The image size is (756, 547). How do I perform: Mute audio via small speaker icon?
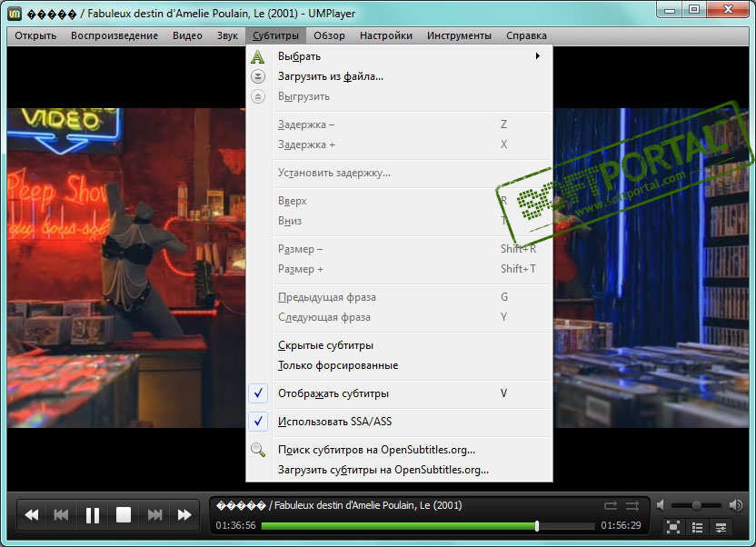(661, 505)
